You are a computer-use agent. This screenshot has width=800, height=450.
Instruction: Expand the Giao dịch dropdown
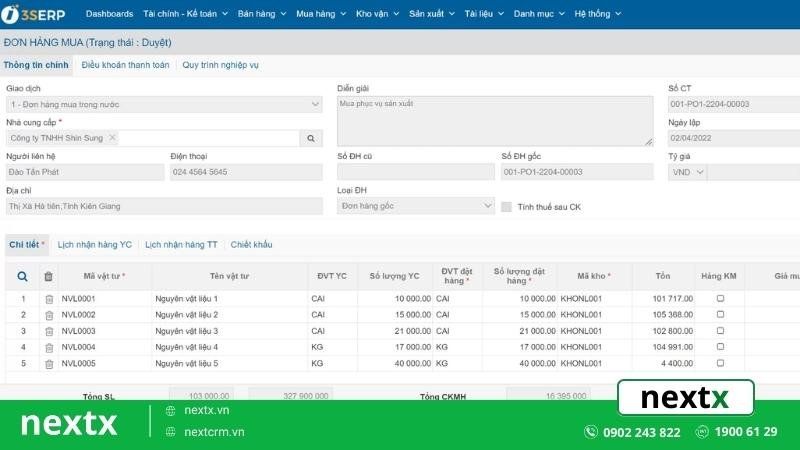315,104
